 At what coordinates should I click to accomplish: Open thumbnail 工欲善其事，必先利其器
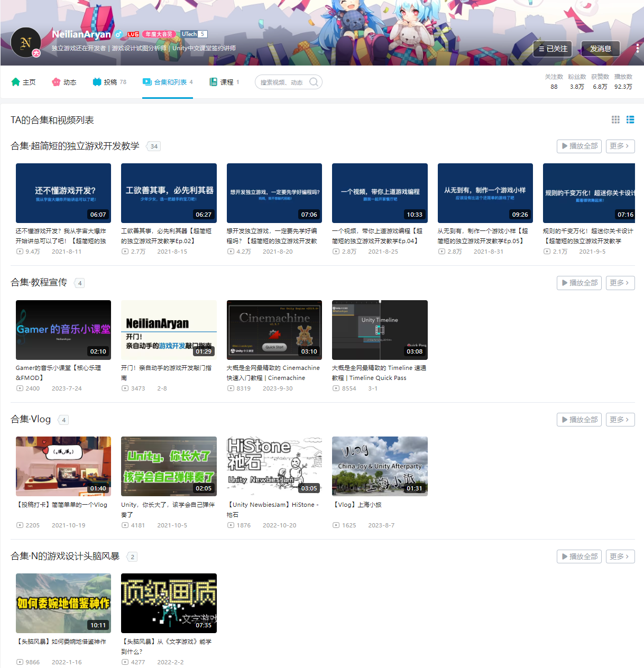tap(169, 193)
